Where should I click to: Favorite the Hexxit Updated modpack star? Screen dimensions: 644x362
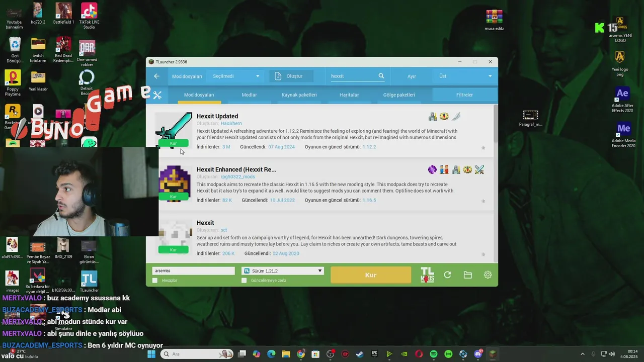(483, 148)
